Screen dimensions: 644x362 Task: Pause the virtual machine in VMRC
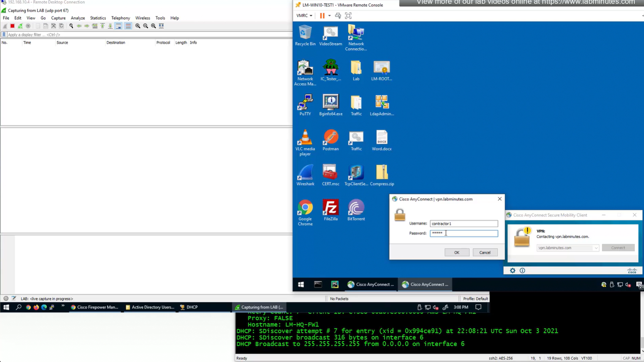(x=322, y=16)
